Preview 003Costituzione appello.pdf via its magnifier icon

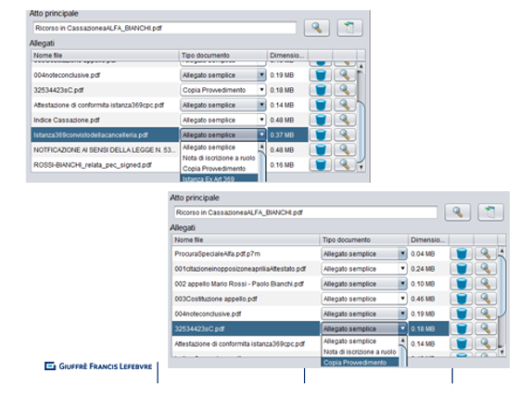(486, 299)
